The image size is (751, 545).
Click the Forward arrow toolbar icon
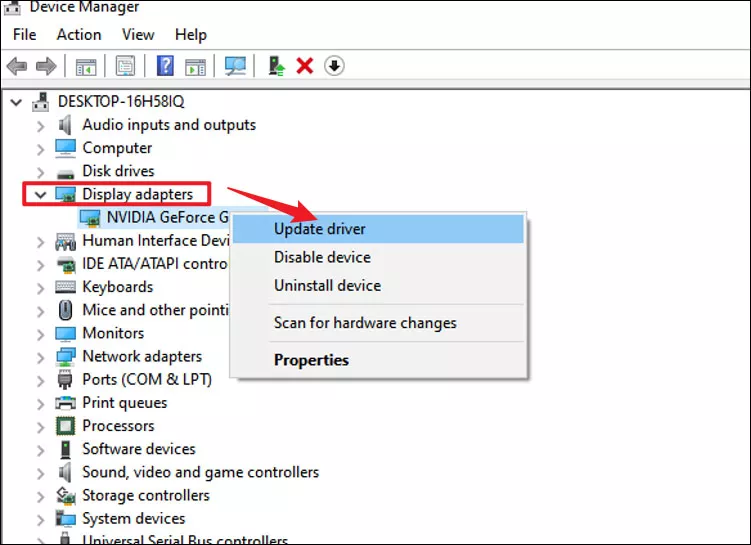click(46, 66)
